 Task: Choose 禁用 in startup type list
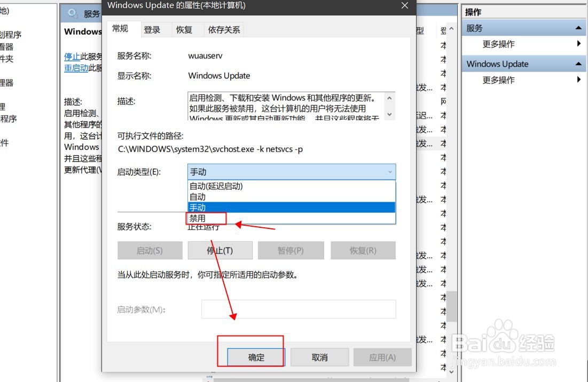click(x=292, y=218)
